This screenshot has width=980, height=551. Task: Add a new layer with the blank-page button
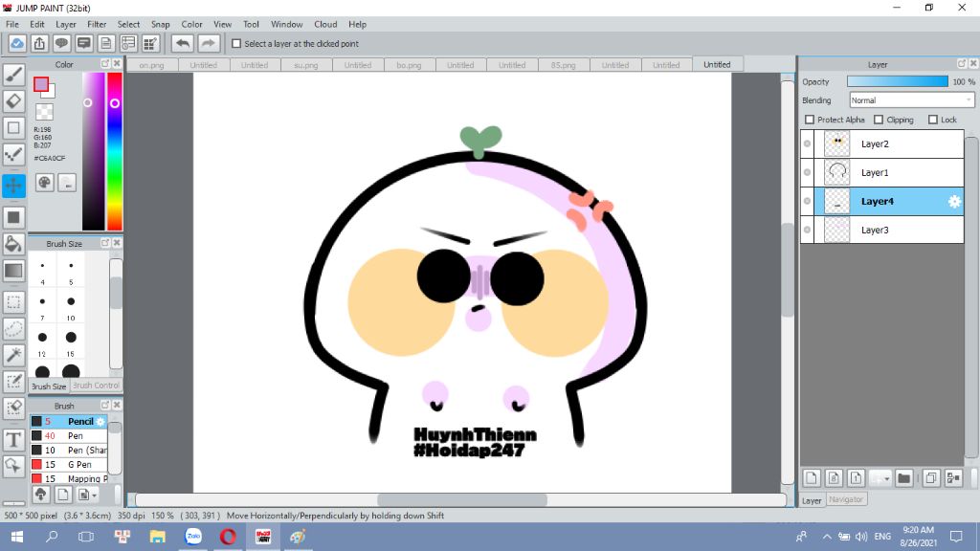[x=812, y=478]
